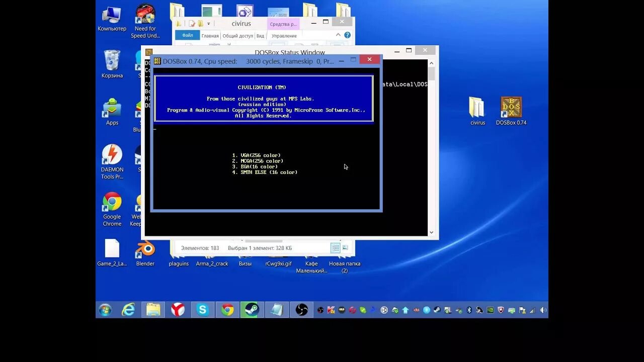Open the volume speaker tray icon

point(543,310)
